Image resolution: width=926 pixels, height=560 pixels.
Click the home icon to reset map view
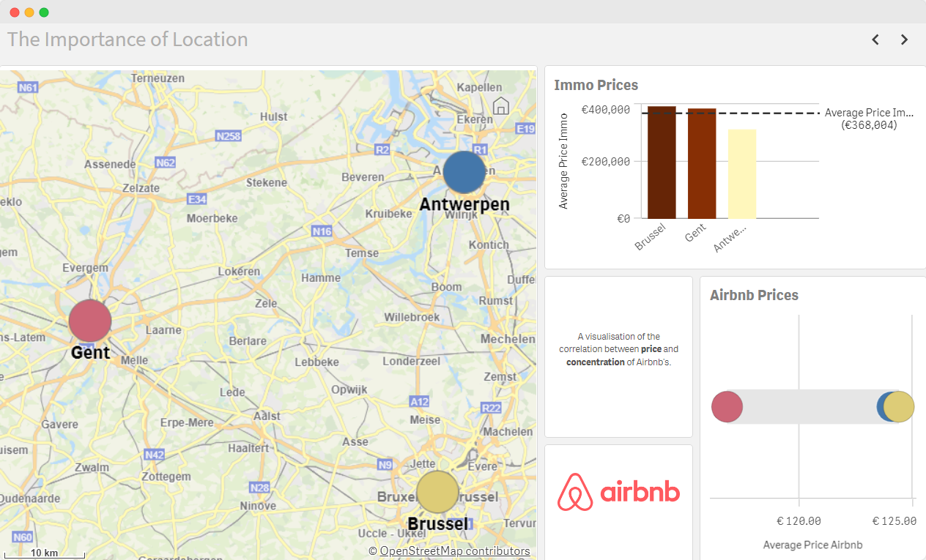500,107
